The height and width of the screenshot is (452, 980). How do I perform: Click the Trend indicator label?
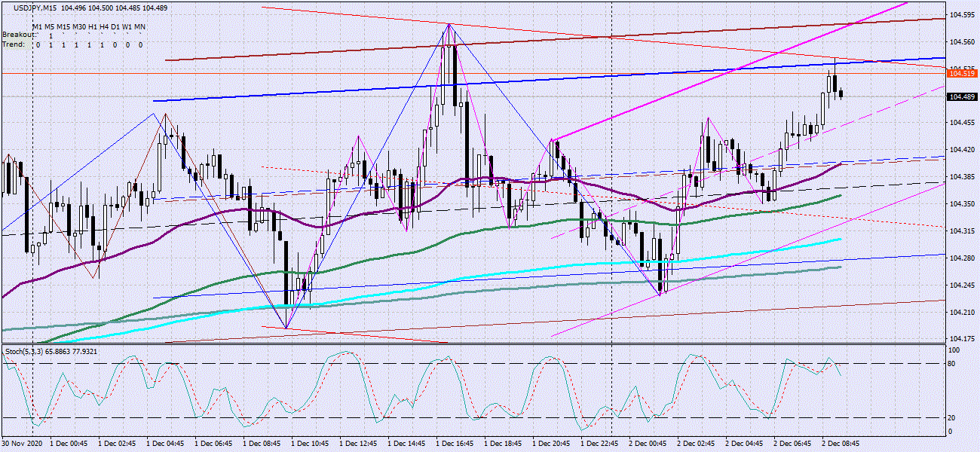(x=13, y=44)
